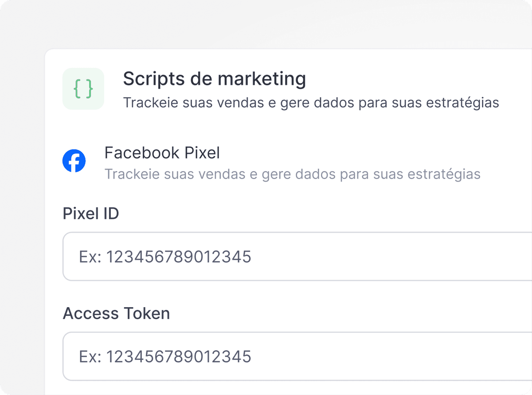The width and height of the screenshot is (532, 395).
Task: Click the Trackeie suas vendas subtitle text
Action: point(311,103)
